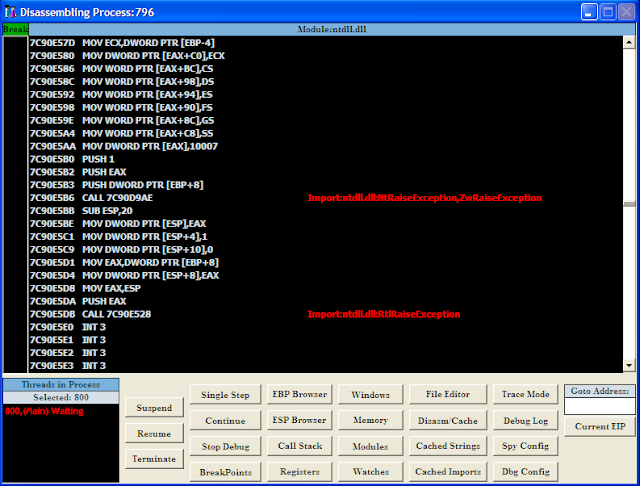This screenshot has height=486, width=640.
Task: Launch the File Editor
Action: 448,394
